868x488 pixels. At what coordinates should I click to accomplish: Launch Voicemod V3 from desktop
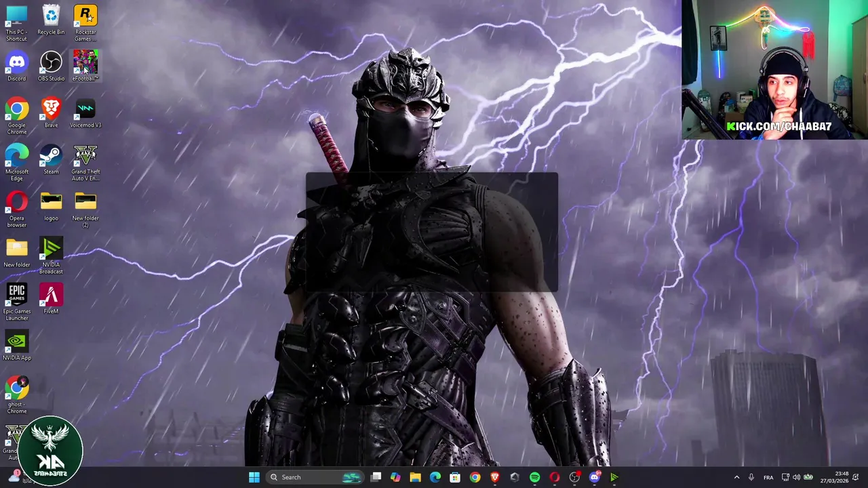coord(85,113)
